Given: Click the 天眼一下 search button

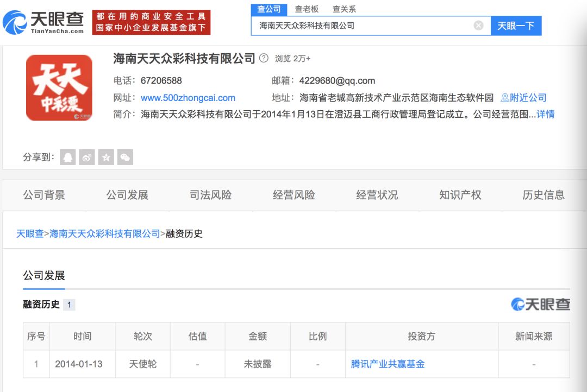Looking at the screenshot, I should (516, 26).
